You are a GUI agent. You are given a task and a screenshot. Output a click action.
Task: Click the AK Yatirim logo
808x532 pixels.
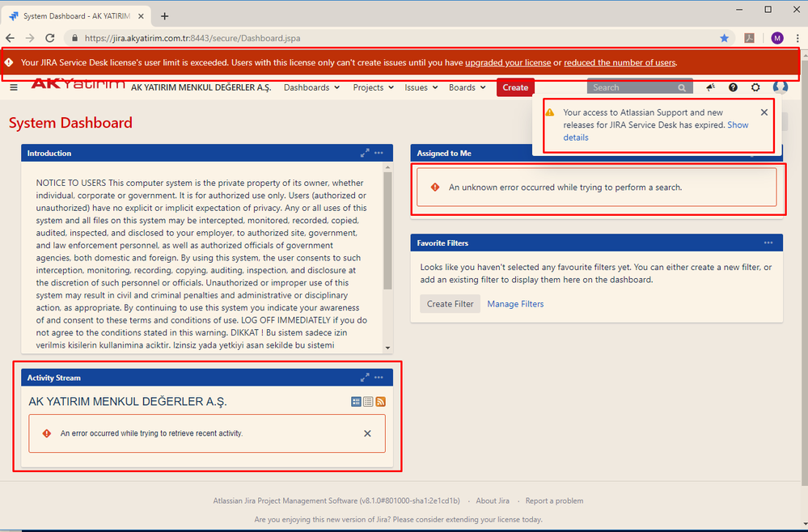[78, 84]
